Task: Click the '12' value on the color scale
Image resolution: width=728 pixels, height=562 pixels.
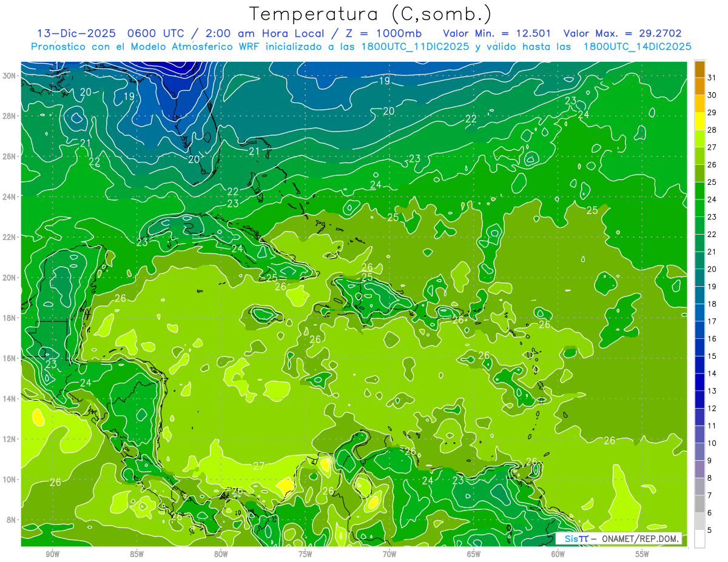Action: click(712, 408)
